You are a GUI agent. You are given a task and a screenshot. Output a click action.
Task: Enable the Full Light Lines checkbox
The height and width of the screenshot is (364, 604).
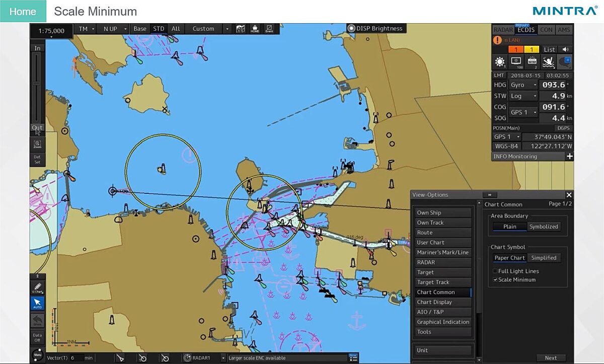[x=495, y=271]
